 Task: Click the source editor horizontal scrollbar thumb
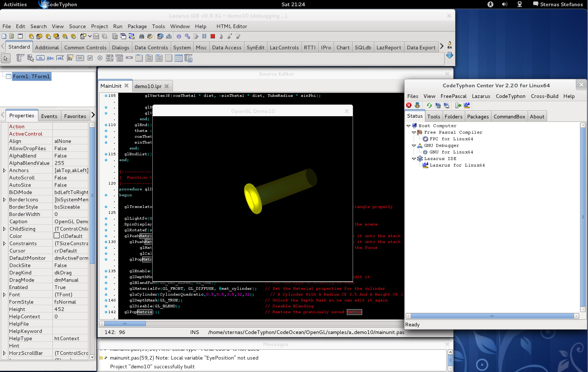point(125,323)
